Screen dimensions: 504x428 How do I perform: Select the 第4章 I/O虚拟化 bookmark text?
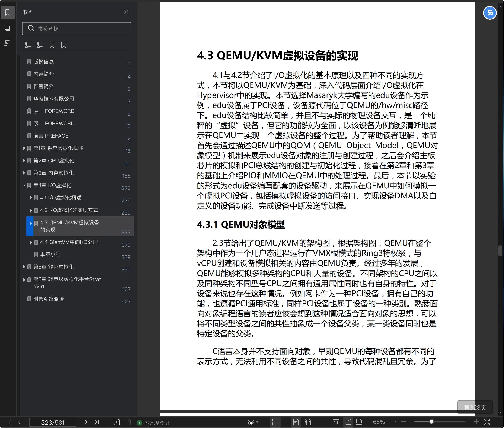click(52, 185)
